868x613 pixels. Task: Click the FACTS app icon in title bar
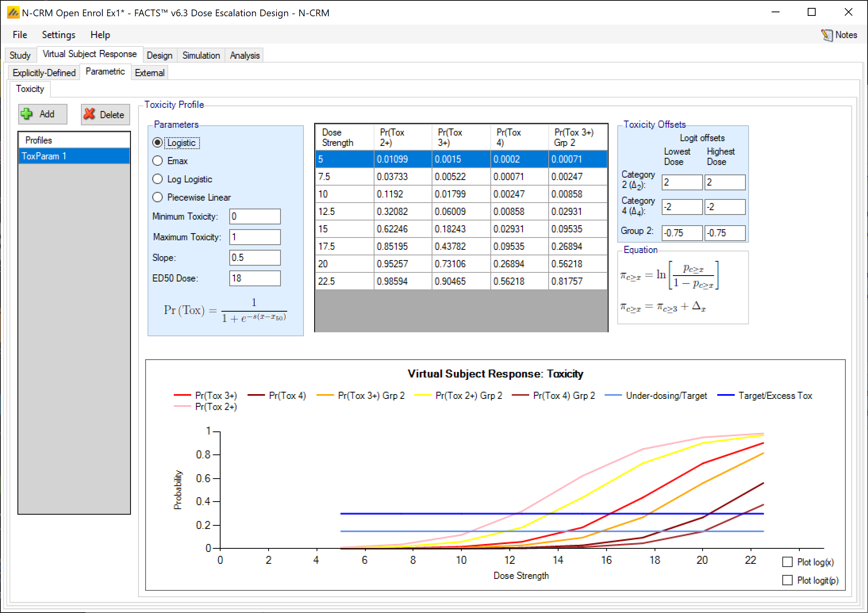tap(13, 13)
